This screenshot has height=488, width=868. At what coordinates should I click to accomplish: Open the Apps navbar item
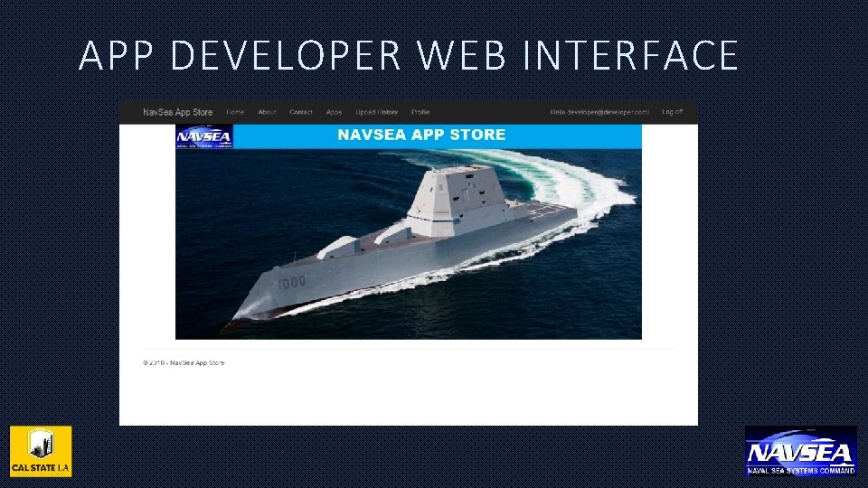coord(334,112)
